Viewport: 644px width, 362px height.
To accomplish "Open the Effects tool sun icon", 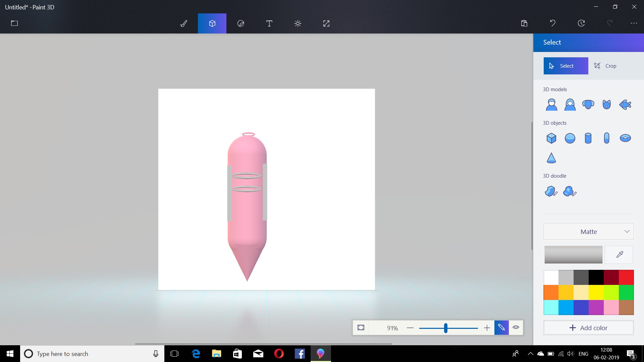I will (x=298, y=23).
